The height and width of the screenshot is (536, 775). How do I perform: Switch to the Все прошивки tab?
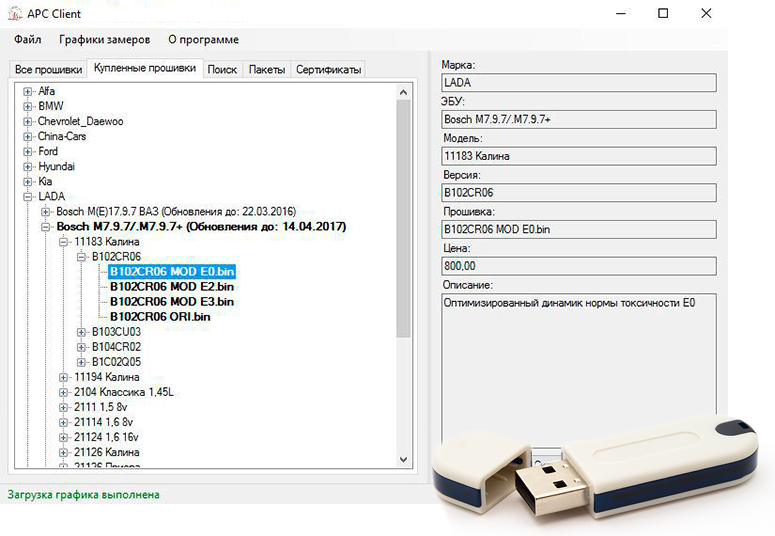48,70
